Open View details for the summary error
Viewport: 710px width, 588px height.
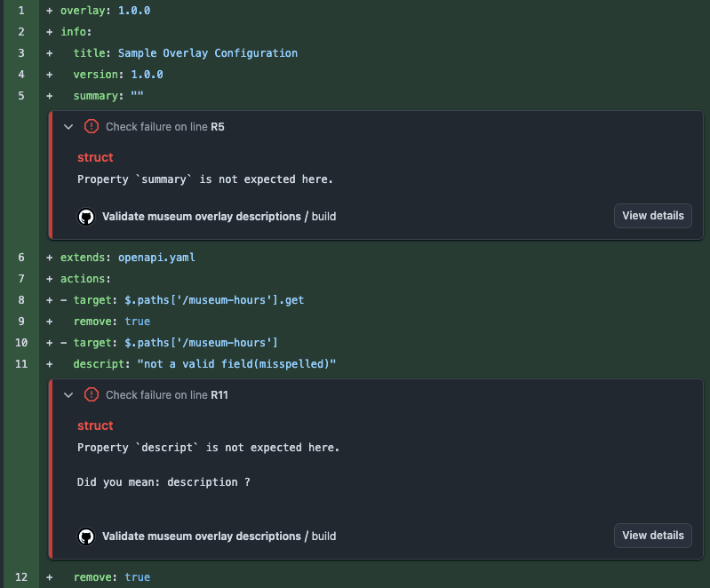(652, 216)
